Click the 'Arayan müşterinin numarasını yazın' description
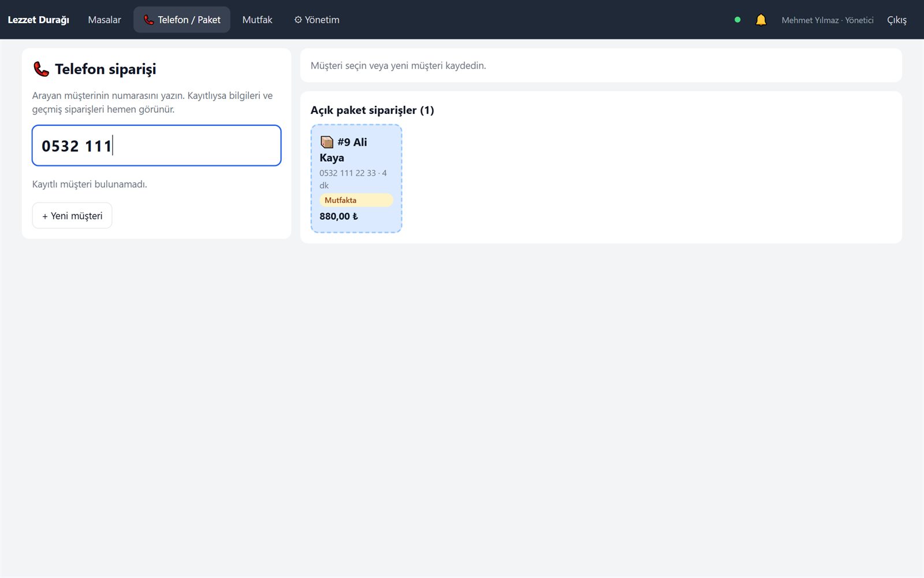This screenshot has width=924, height=578. tap(152, 102)
